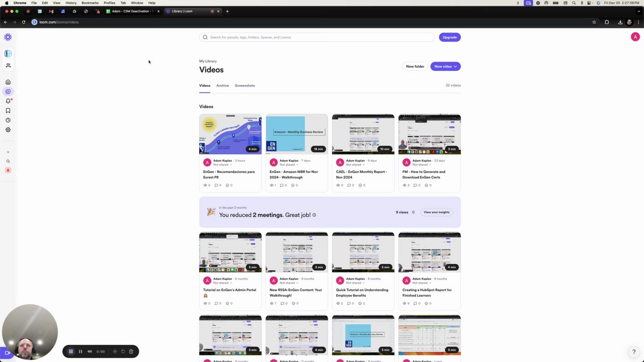Close the Library | Loom tab

pos(218,11)
